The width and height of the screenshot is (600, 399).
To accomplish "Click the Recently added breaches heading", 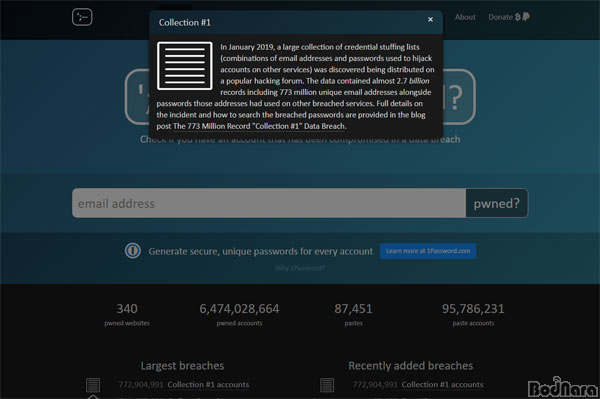I will click(x=411, y=366).
